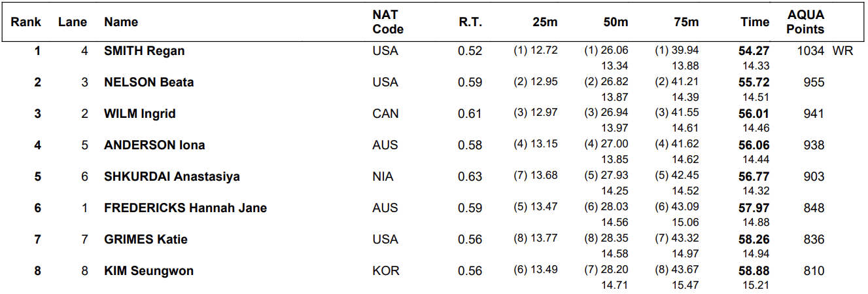Click the 1034 AQUA points value
The image size is (868, 294).
point(810,50)
